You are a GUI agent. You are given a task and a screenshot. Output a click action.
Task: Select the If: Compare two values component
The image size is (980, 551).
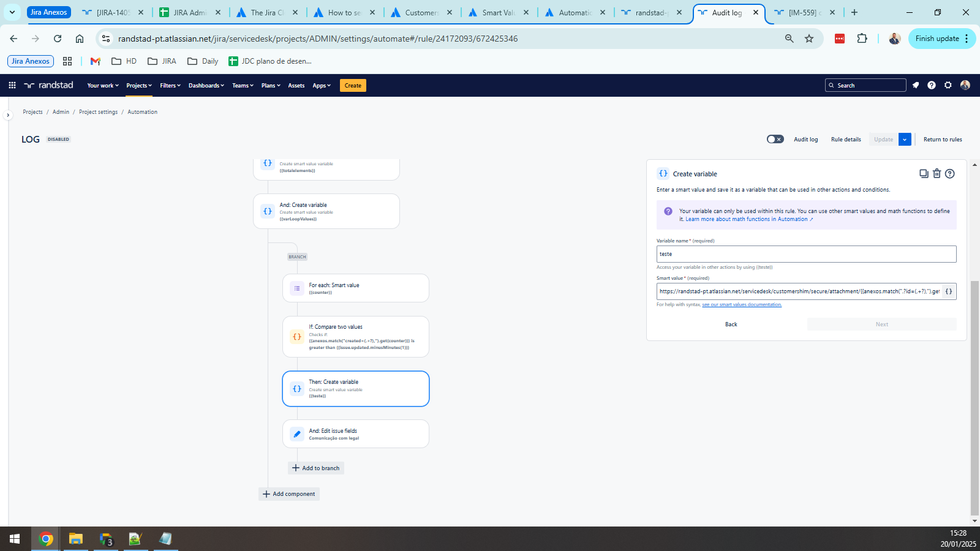point(356,337)
